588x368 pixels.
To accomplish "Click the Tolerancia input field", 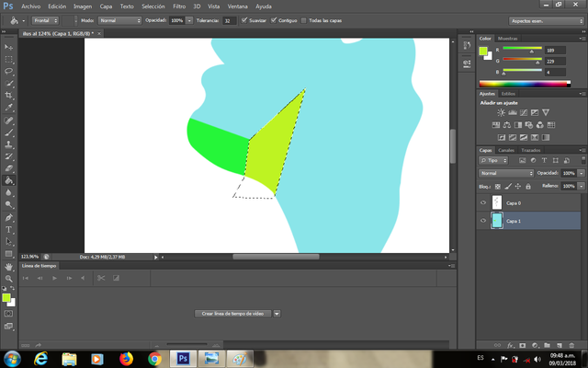I will click(229, 19).
